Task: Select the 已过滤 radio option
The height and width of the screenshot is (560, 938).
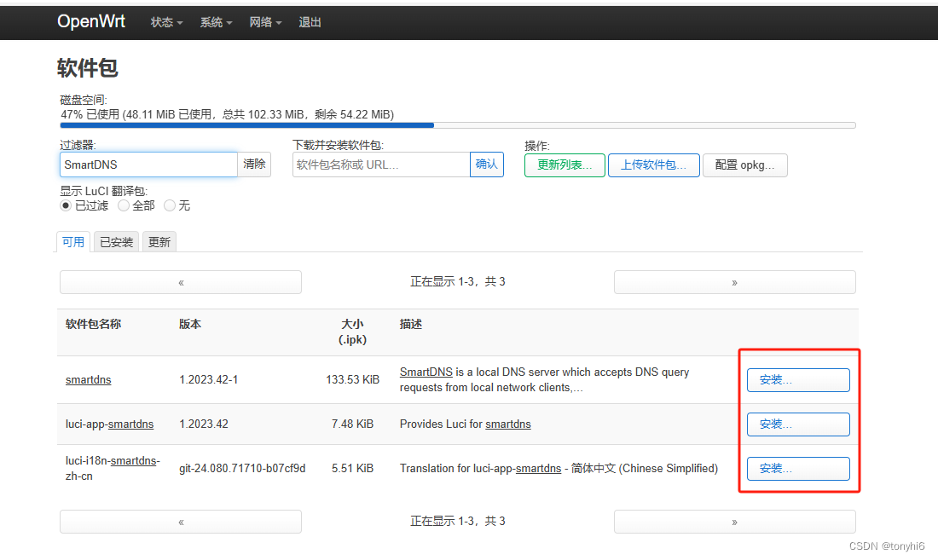Action: [66, 205]
